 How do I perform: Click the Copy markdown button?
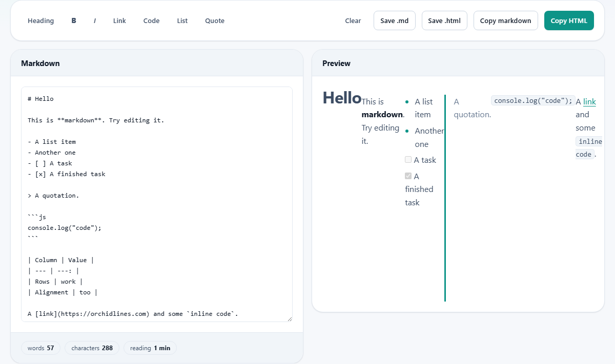coord(506,20)
